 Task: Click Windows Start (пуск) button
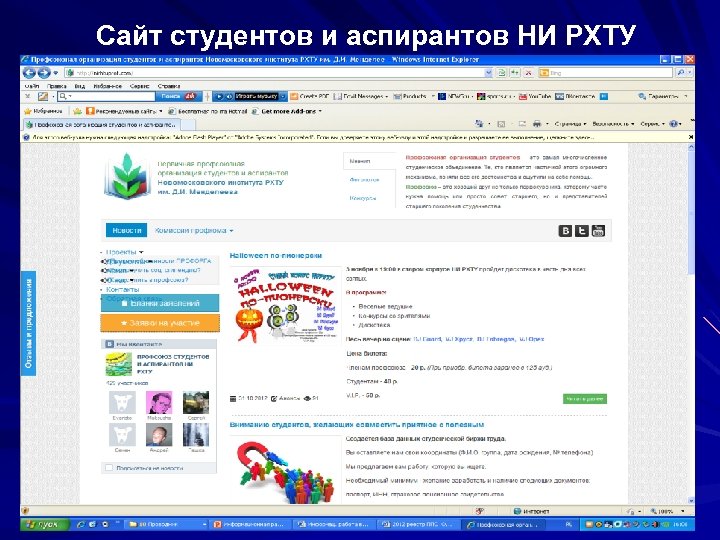pyautogui.click(x=45, y=524)
